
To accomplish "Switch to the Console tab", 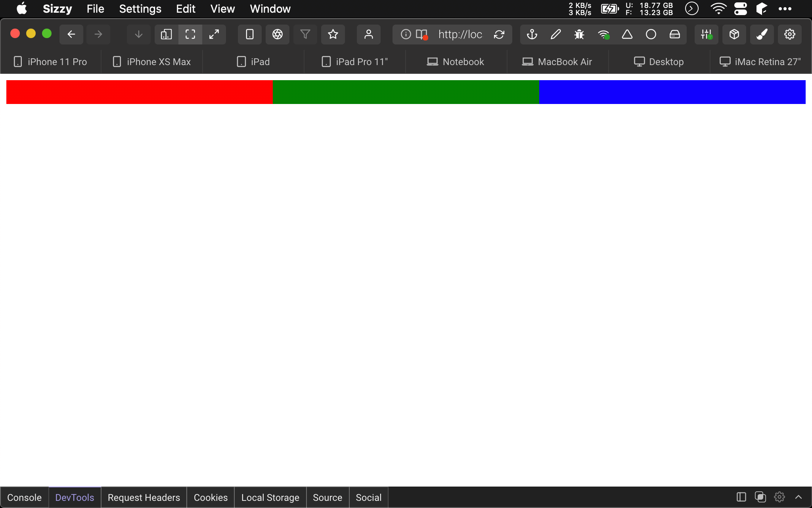I will tap(24, 497).
